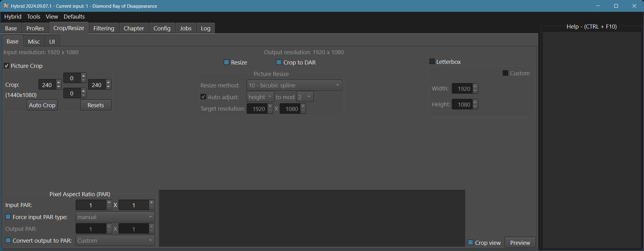This screenshot has height=251, width=644.
Task: Click the second Output PAR field
Action: [x=134, y=229]
